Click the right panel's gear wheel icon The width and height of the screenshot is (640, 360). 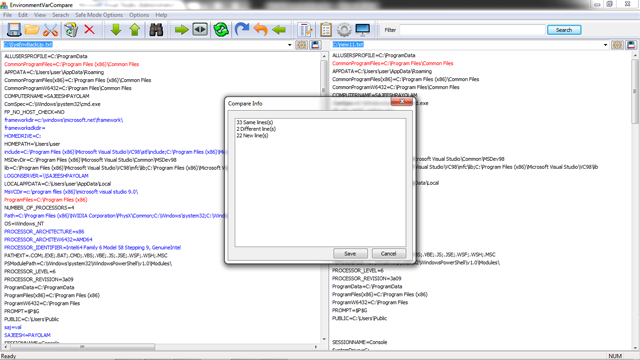tap(618, 45)
